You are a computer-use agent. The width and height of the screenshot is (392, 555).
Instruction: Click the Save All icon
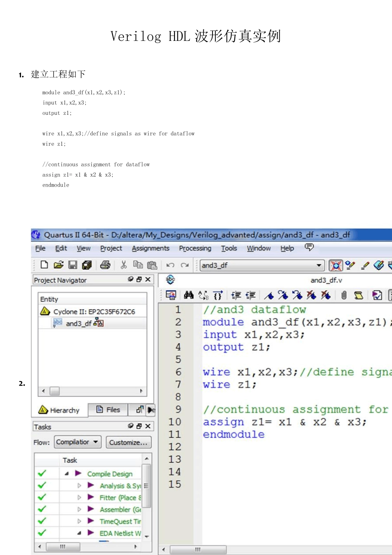[87, 265]
